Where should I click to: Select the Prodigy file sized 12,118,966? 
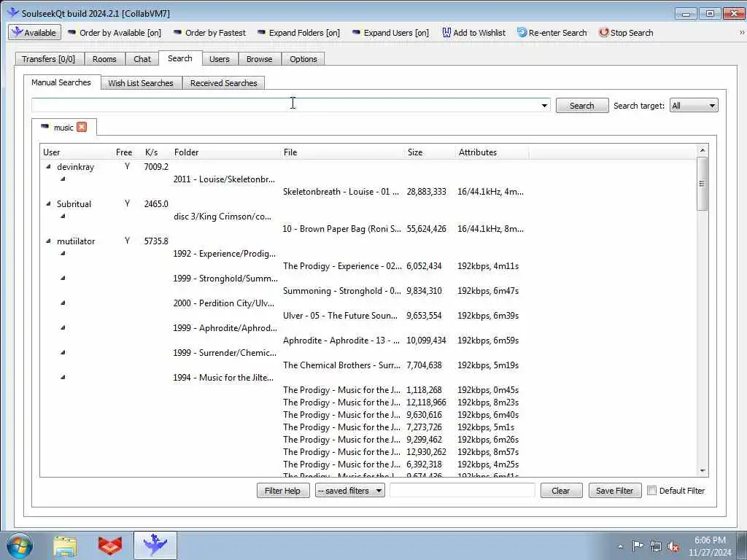[x=341, y=402]
